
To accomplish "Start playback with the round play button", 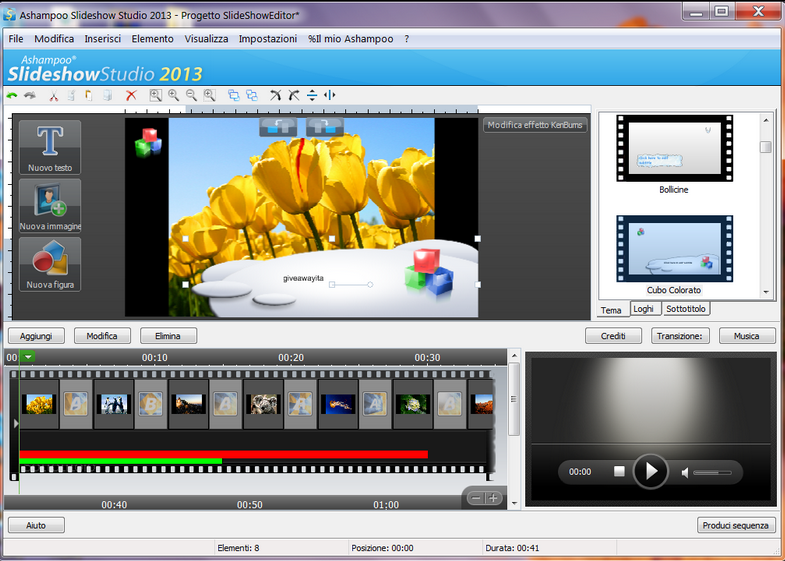I will coord(650,471).
